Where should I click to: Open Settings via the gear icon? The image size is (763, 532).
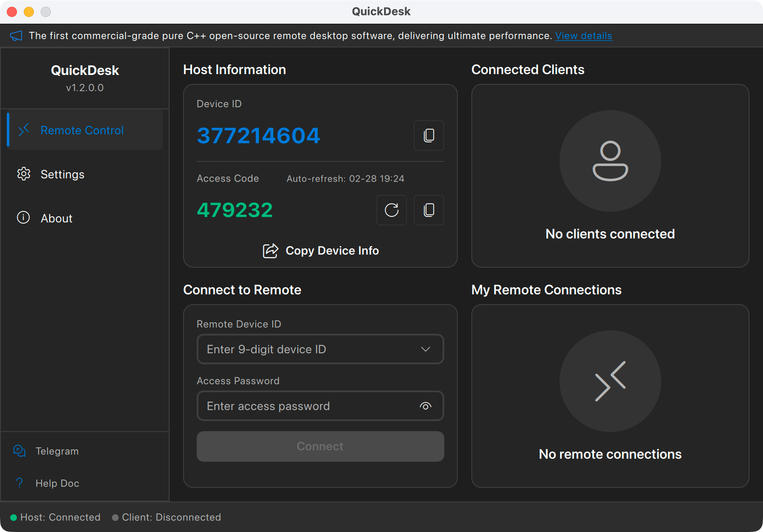pos(24,174)
